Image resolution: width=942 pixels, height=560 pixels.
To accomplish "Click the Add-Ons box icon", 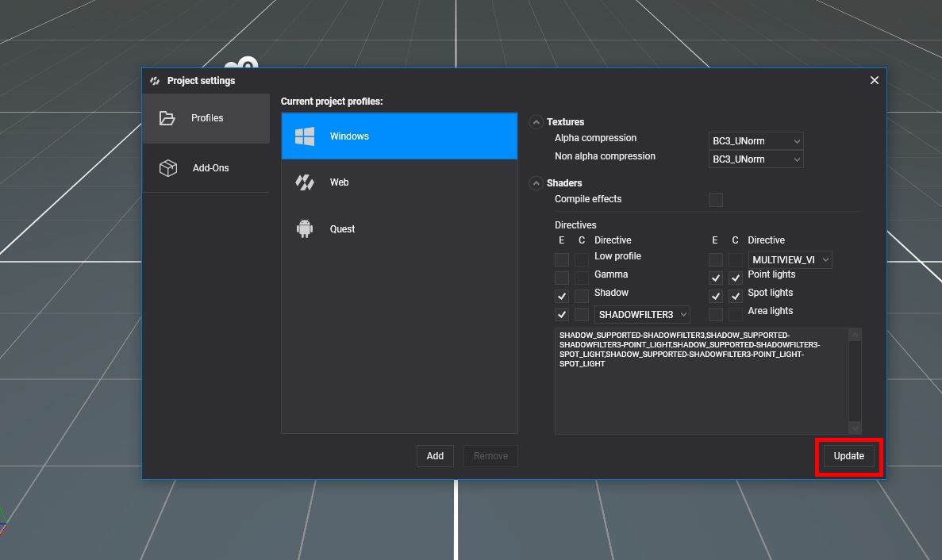I will click(x=168, y=168).
